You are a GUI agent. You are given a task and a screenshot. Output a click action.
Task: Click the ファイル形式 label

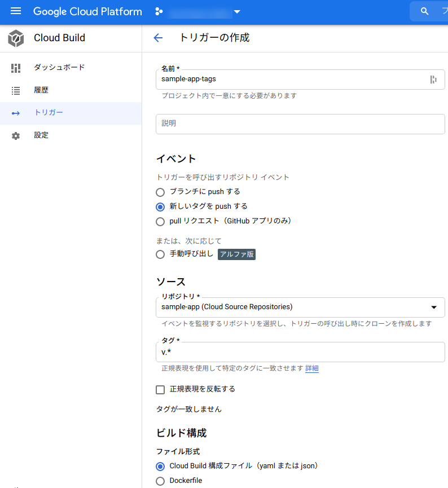178,451
